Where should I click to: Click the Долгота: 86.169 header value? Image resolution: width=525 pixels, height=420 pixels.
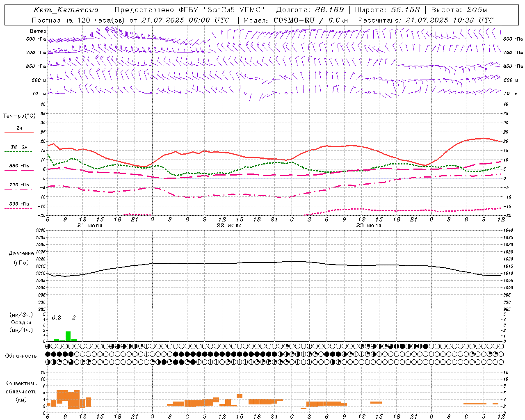[310, 10]
